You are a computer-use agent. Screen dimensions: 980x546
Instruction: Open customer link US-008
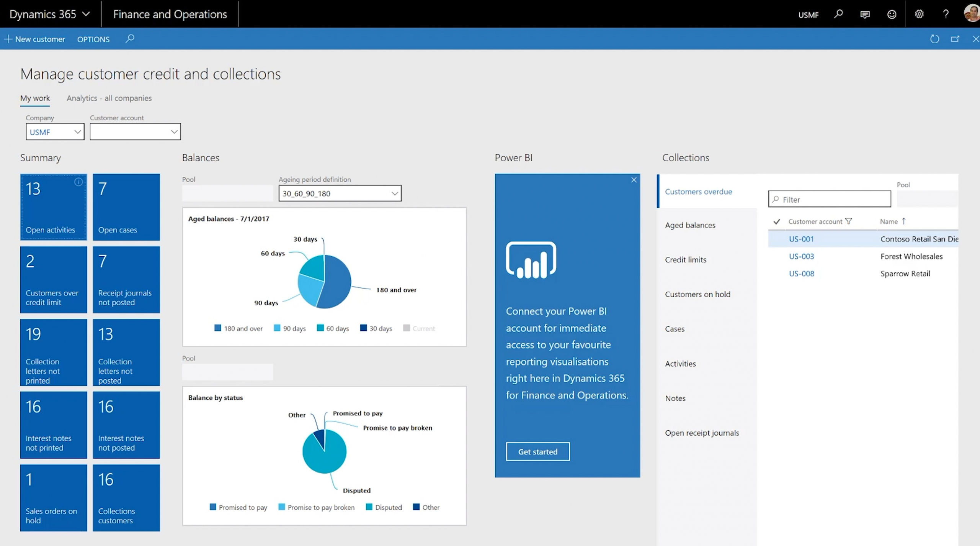pos(801,274)
